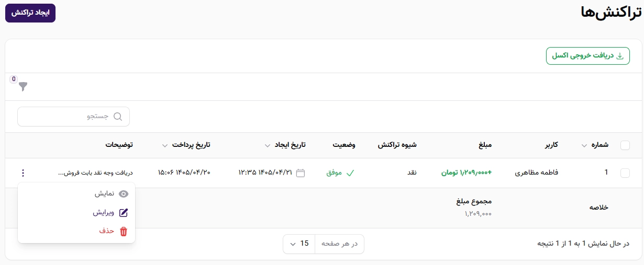Click the pencil edit icon beside ویرایش
Image resolution: width=644 pixels, height=265 pixels.
tap(124, 213)
